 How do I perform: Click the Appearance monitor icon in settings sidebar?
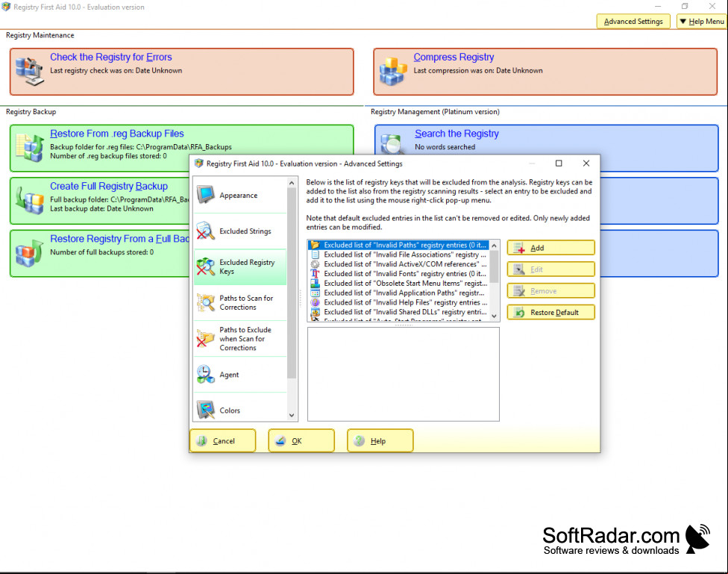coord(206,195)
